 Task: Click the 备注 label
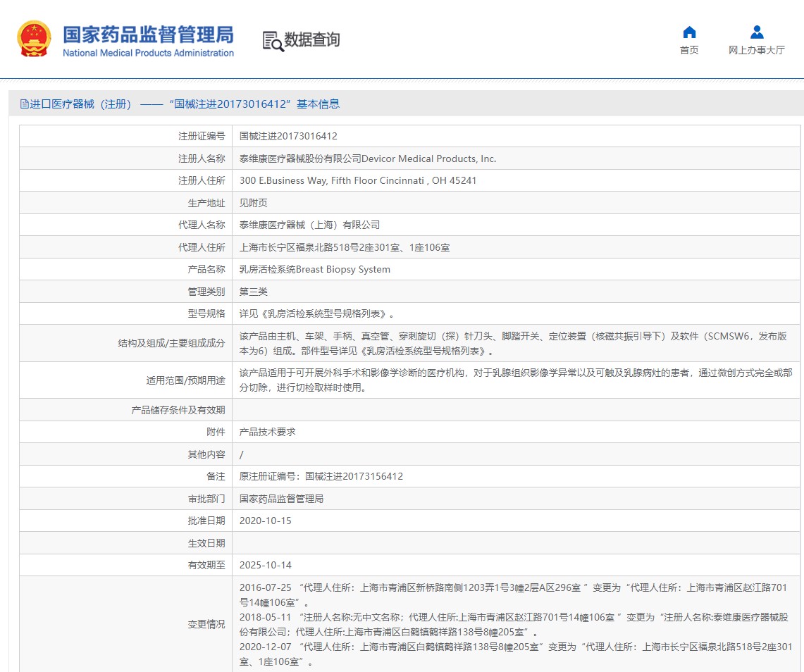pos(216,477)
